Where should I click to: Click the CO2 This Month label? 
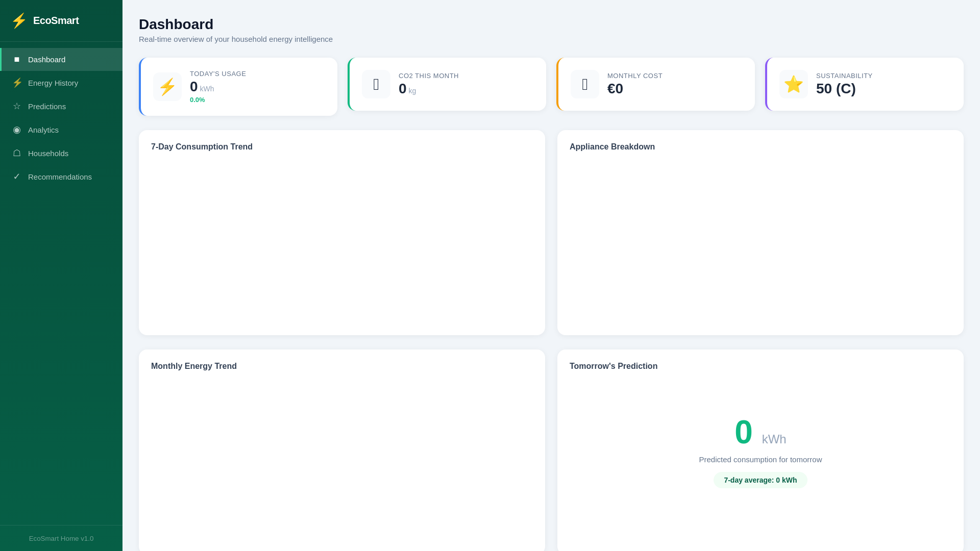[x=429, y=76]
